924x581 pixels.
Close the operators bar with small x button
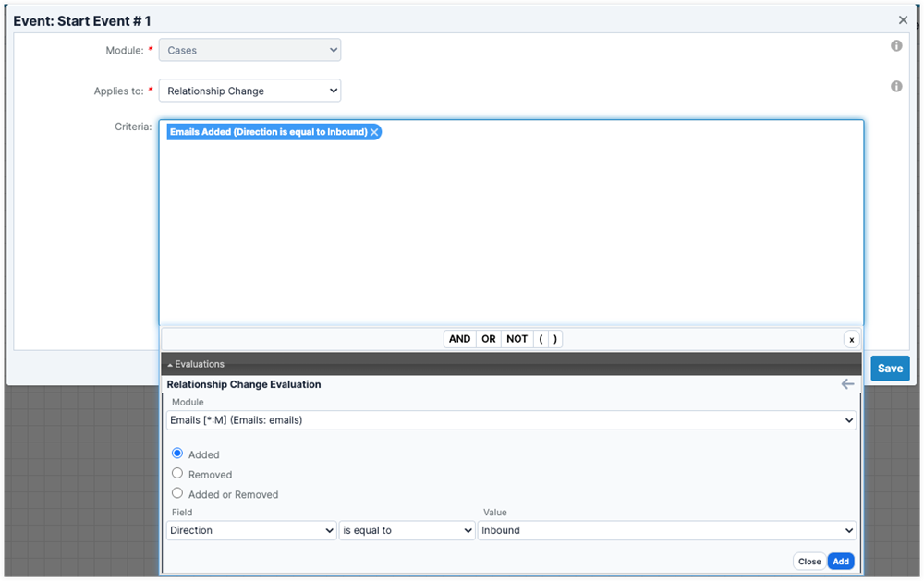point(851,339)
